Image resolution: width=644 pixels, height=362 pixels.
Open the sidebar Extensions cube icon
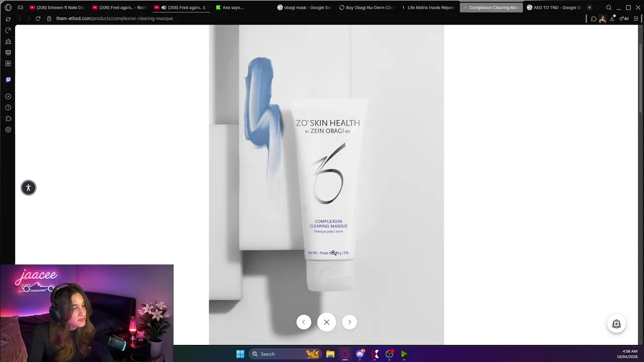(8, 119)
